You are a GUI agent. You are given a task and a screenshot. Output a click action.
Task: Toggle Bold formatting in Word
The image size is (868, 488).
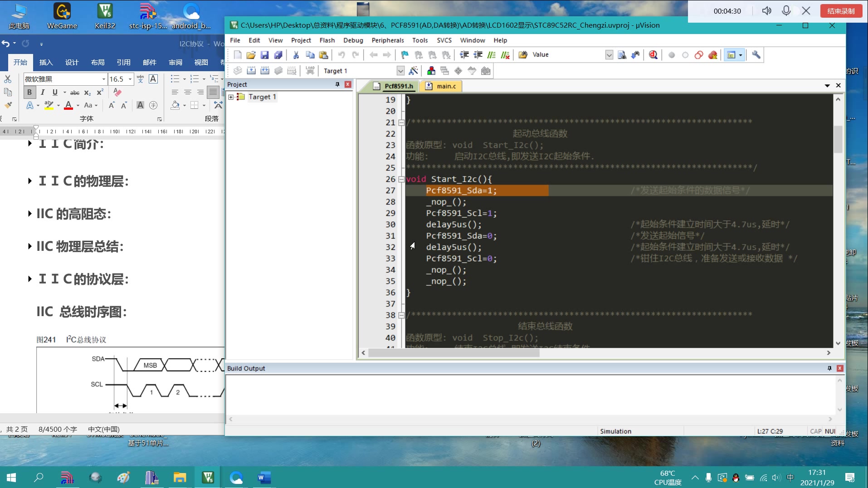click(x=29, y=93)
